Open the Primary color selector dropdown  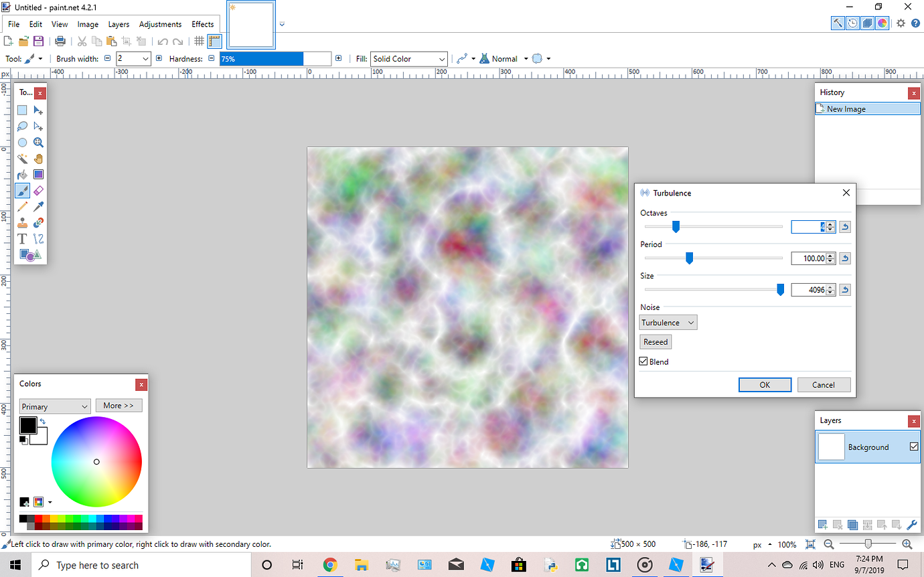(54, 406)
